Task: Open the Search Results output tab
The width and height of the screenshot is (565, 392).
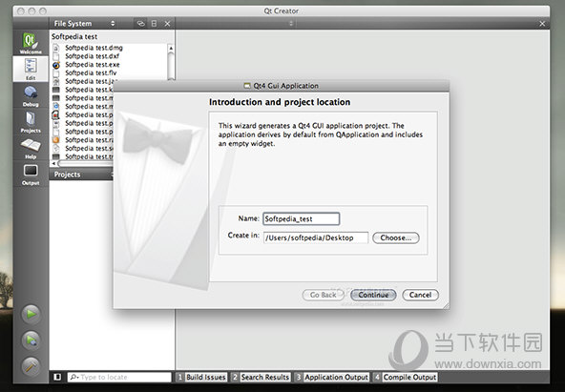Action: tap(261, 377)
